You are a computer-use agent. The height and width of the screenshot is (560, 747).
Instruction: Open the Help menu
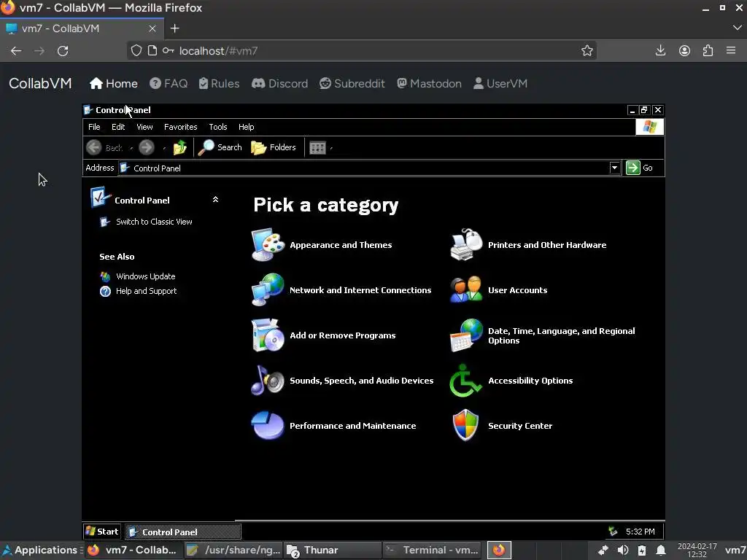tap(247, 127)
